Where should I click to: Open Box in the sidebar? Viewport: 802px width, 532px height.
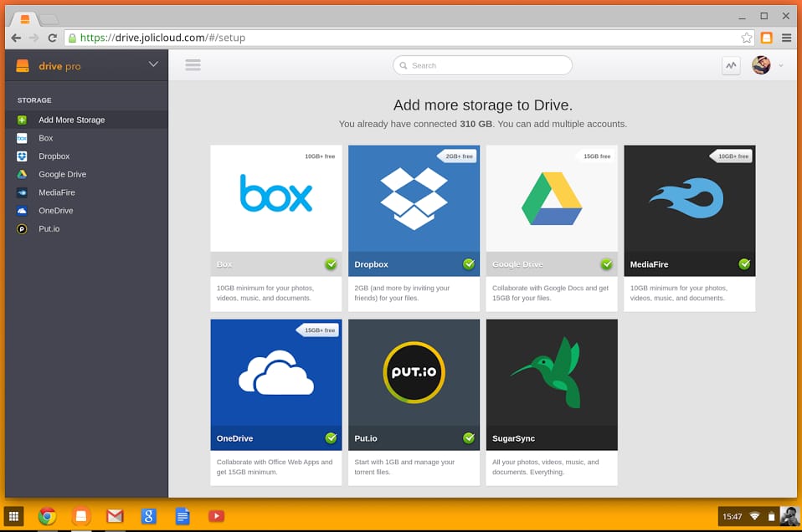86,138
